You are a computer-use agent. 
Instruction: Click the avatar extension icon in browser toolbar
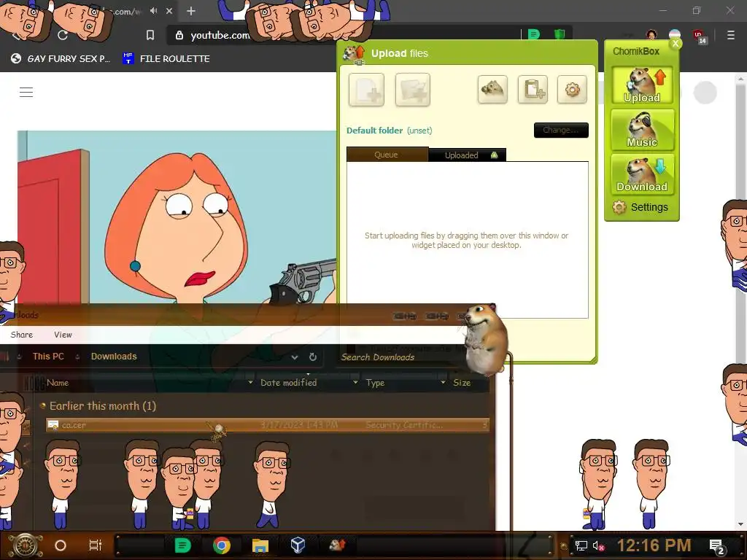point(651,35)
